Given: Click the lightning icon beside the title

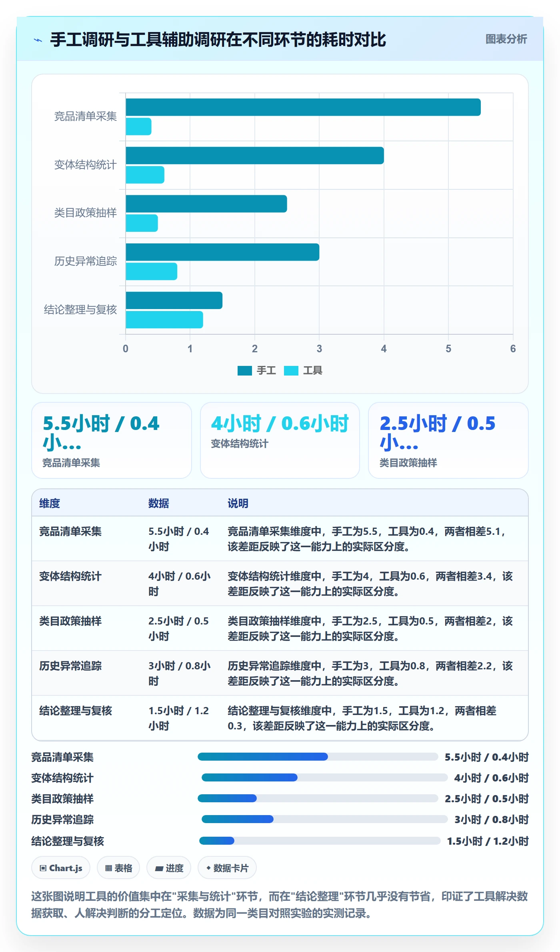Looking at the screenshot, I should (x=38, y=40).
